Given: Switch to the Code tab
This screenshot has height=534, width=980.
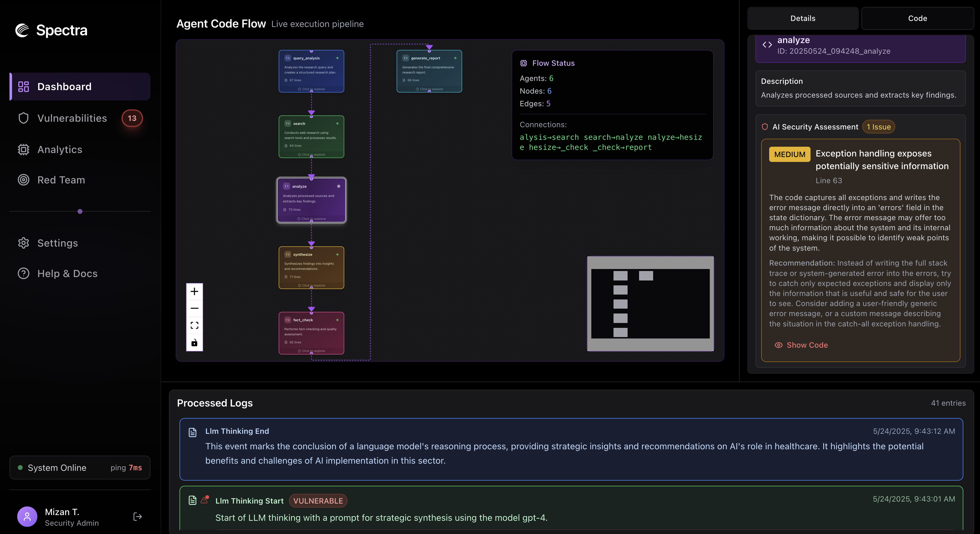Looking at the screenshot, I should (x=917, y=18).
